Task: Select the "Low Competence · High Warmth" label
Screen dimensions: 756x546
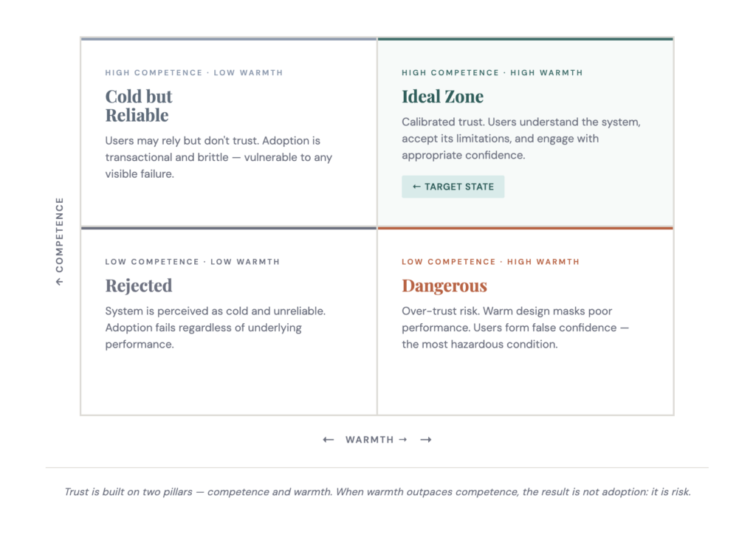Action: [x=490, y=262]
